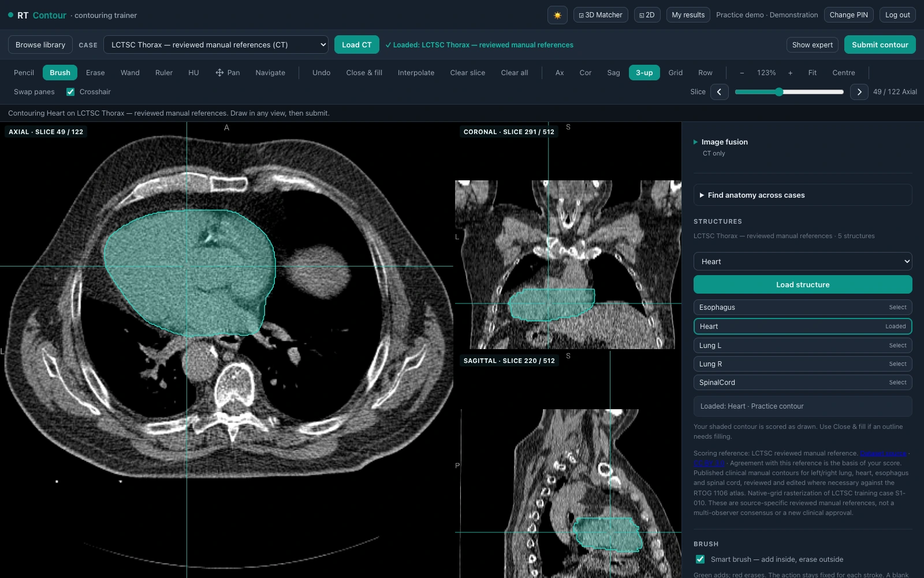Select the SpinalCord structure row
The width and height of the screenshot is (924, 578).
pos(803,383)
